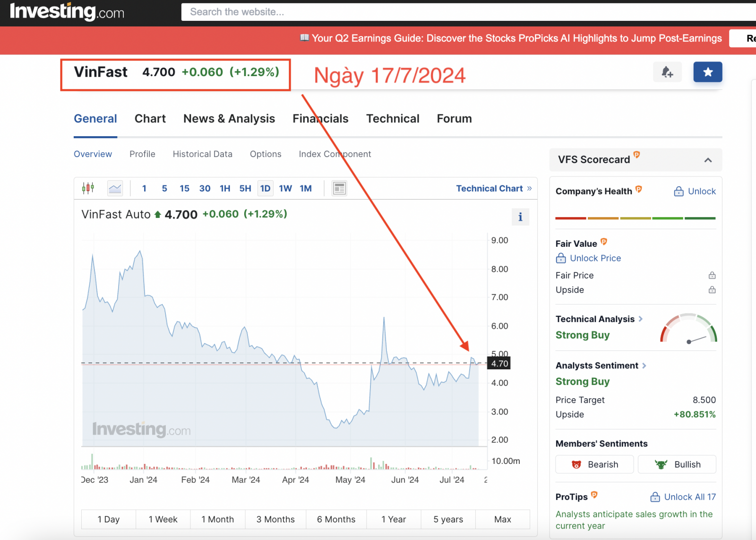The width and height of the screenshot is (756, 540).
Task: Click the Unlock All 17 link
Action: coord(690,497)
